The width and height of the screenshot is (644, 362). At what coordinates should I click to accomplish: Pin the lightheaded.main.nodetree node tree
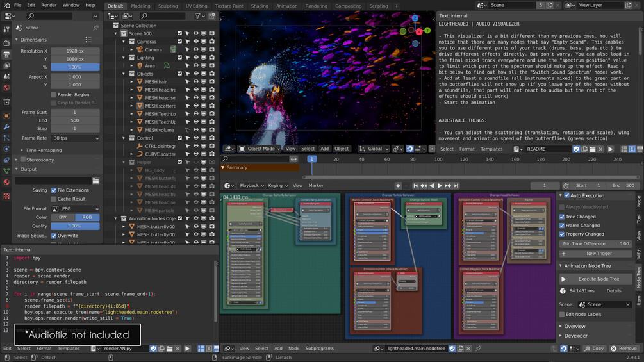[478, 349]
